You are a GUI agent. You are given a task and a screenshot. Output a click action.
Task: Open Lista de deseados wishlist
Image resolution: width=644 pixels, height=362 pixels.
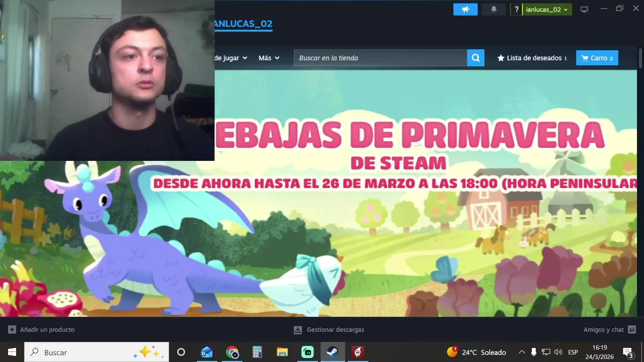(x=532, y=58)
